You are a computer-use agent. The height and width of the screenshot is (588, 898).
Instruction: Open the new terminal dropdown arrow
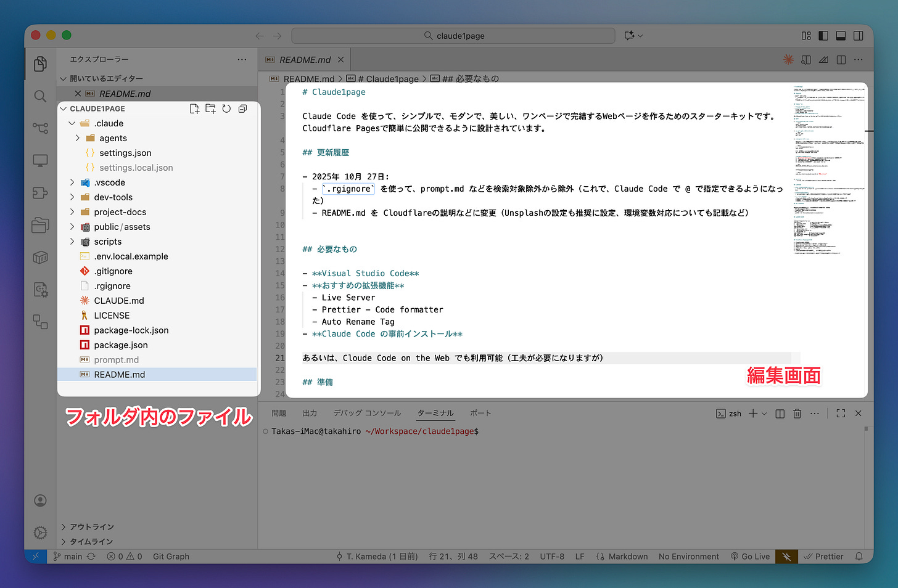[765, 414]
